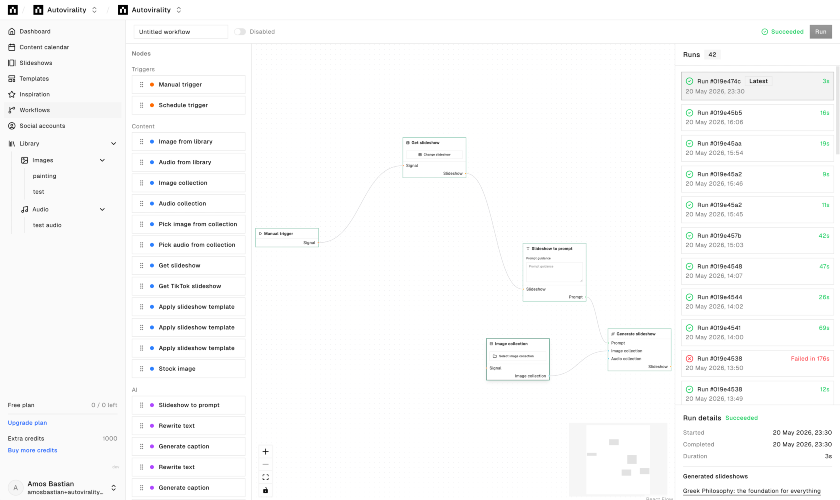Screen dimensions: 840x500
Task: Open the Inspiration section
Action: 35,94
